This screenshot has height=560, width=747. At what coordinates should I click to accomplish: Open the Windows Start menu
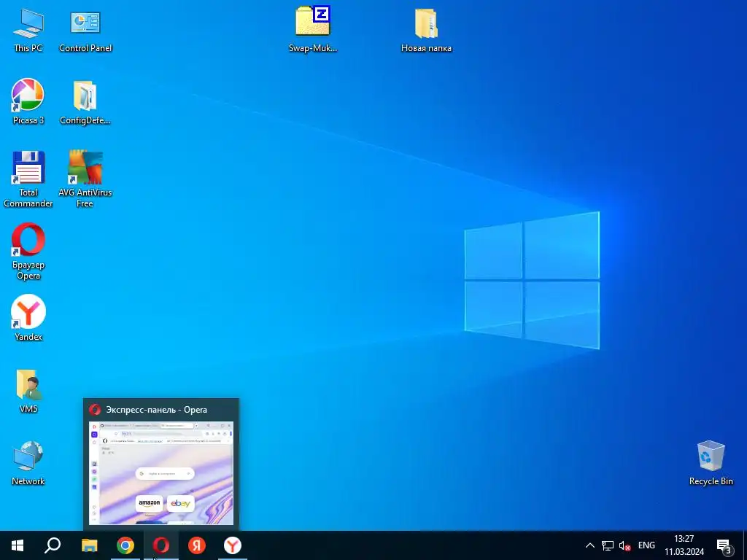coord(18,545)
